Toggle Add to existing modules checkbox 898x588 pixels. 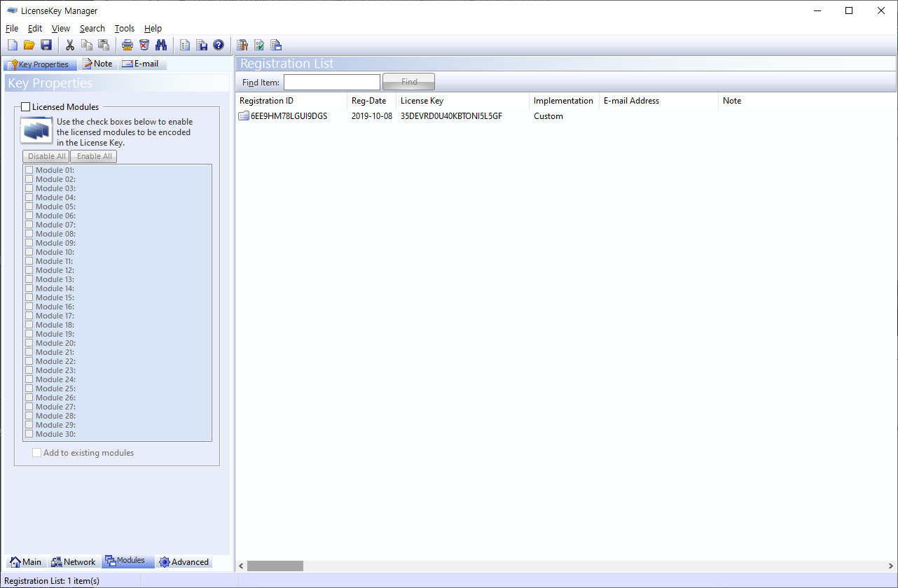click(x=36, y=453)
